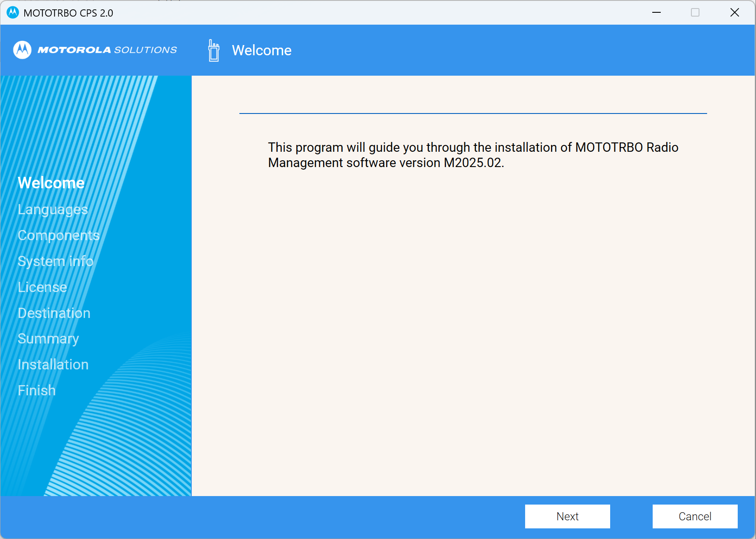Click the Motorola batwing emblem in header
756x539 pixels.
point(22,50)
